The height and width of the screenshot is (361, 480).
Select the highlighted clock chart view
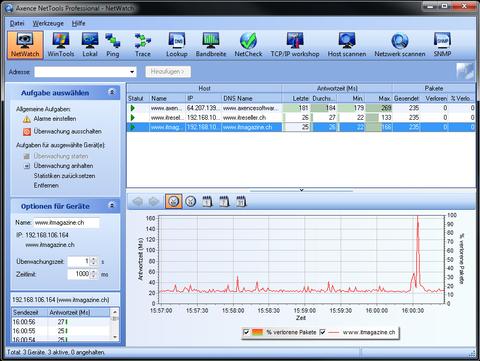(x=174, y=201)
